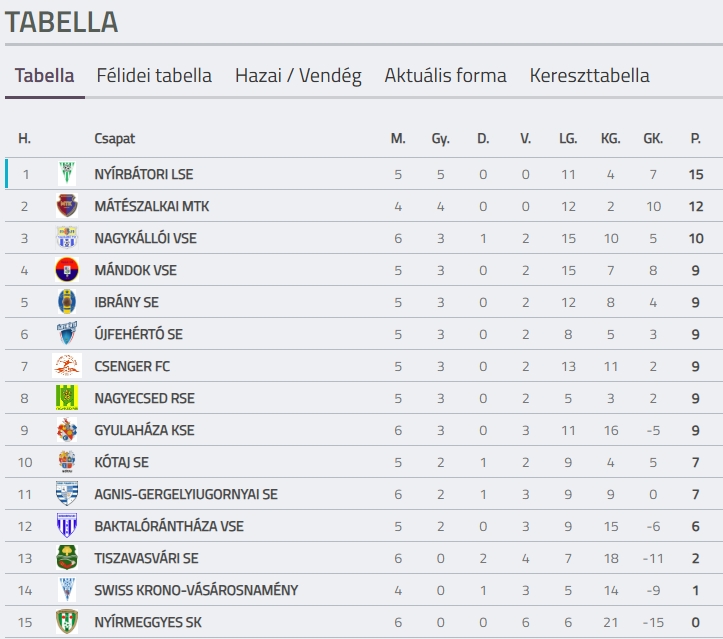The width and height of the screenshot is (723, 639).
Task: Click the Nyírbátori LSE team crest
Action: pos(67,174)
